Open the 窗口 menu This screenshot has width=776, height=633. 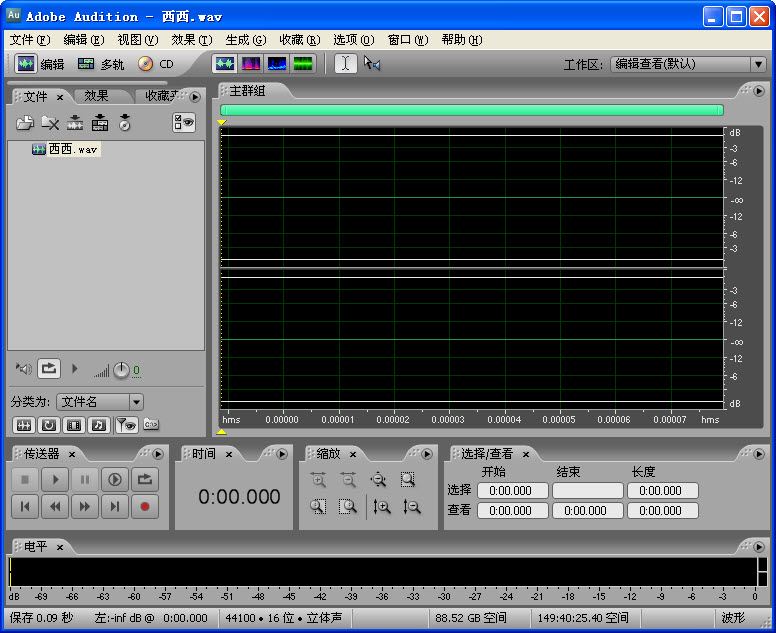pyautogui.click(x=407, y=40)
